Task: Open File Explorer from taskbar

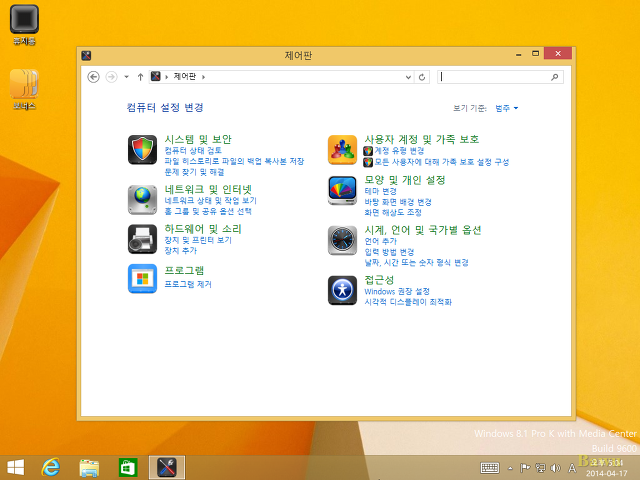Action: coord(89,468)
